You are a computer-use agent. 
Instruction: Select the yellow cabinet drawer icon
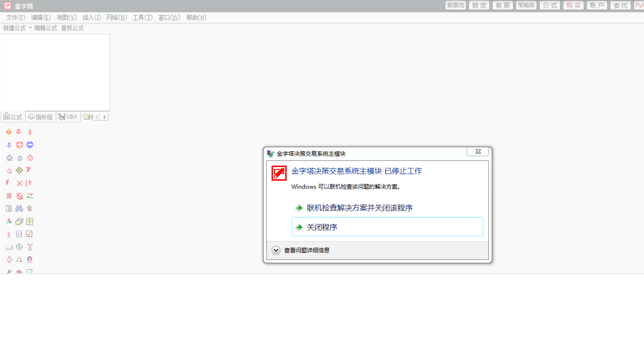(30, 221)
